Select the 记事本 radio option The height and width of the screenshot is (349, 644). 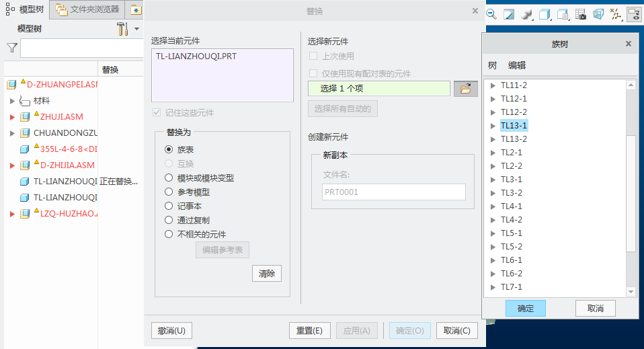[168, 206]
